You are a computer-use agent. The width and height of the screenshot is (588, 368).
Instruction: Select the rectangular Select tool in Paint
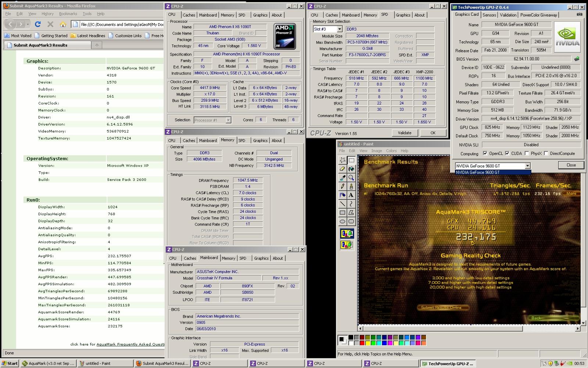351,160
